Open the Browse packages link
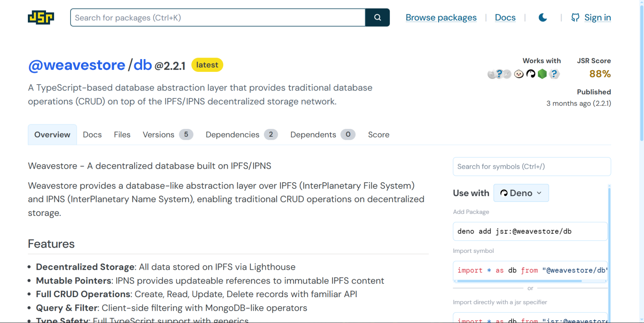The height and width of the screenshot is (323, 644). coord(441,18)
